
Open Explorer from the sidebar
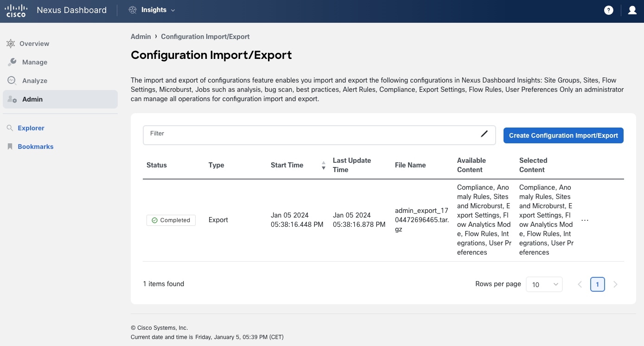31,128
